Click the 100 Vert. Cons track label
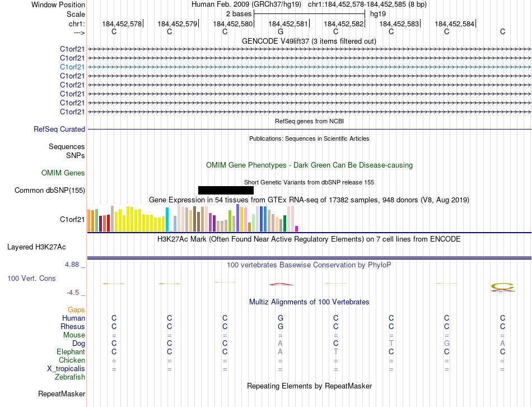The width and height of the screenshot is (532, 407). pos(31,278)
